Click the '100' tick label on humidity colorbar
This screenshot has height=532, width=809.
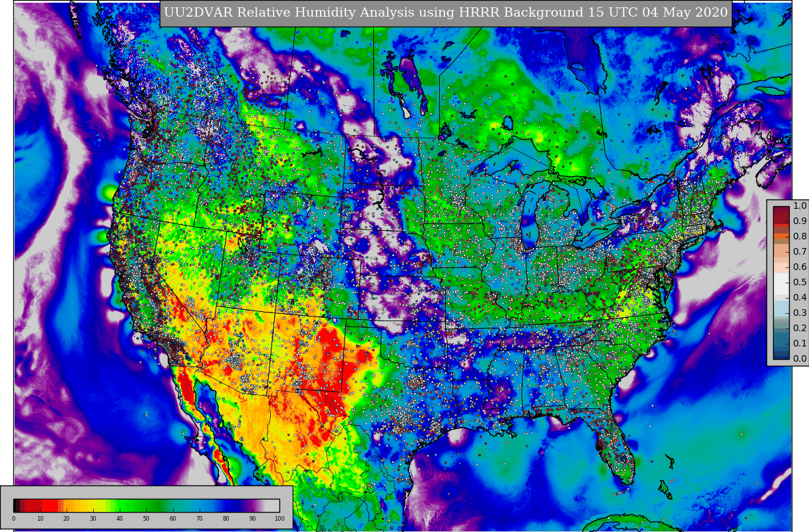pos(279,519)
